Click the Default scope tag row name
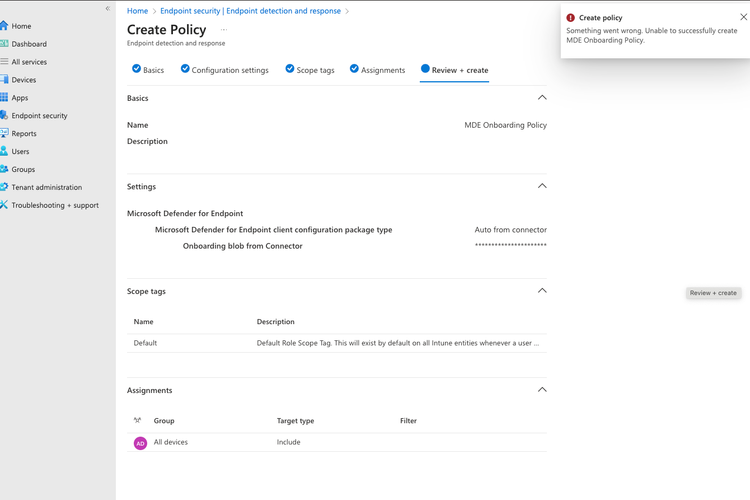This screenshot has width=750, height=500. (x=145, y=343)
